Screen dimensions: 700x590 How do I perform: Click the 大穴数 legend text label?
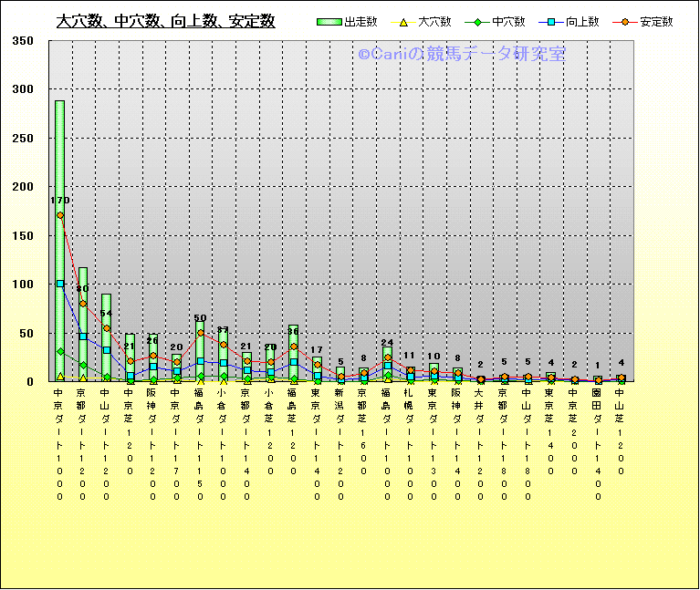[x=434, y=22]
